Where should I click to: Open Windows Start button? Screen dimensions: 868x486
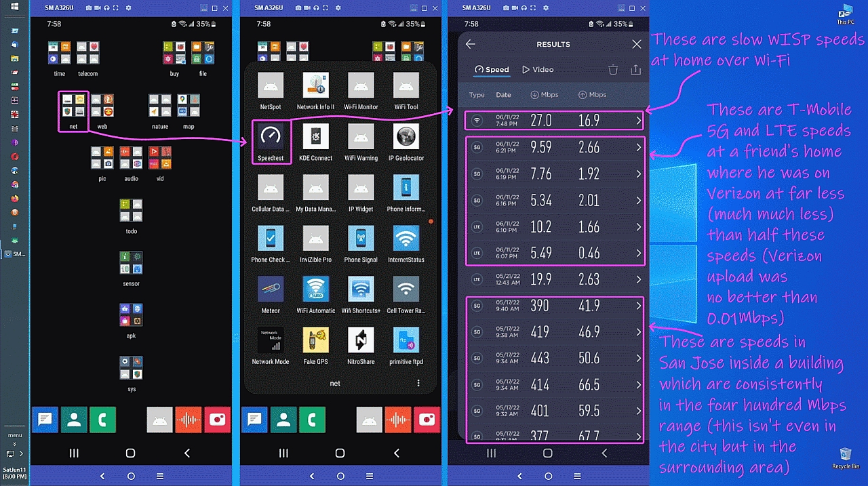14,7
